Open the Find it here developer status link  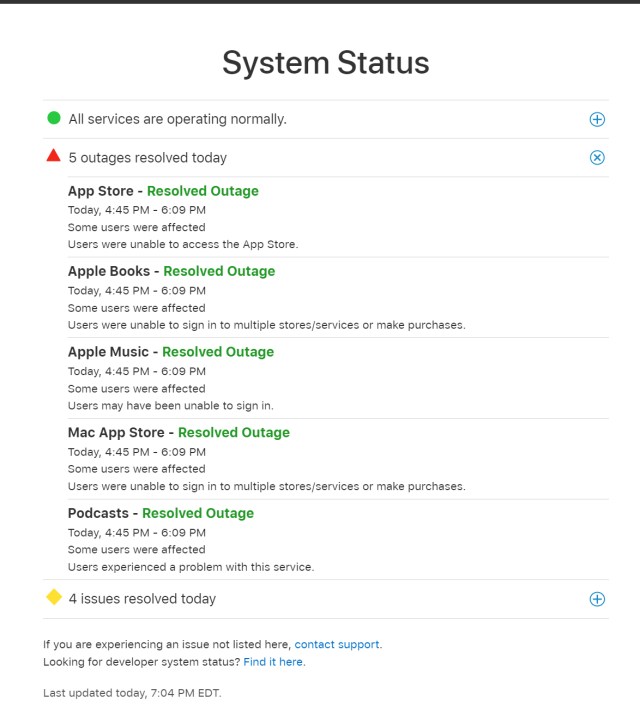[273, 662]
